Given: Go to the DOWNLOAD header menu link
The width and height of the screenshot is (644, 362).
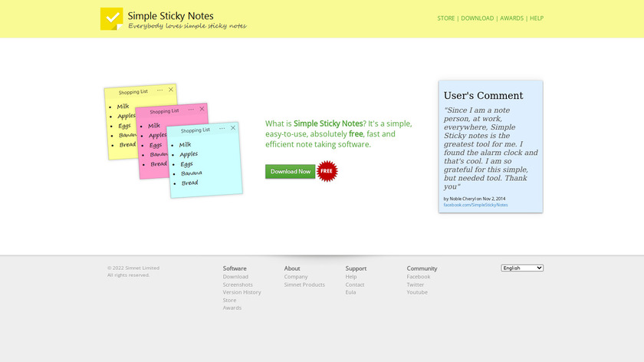Looking at the screenshot, I should [x=477, y=18].
